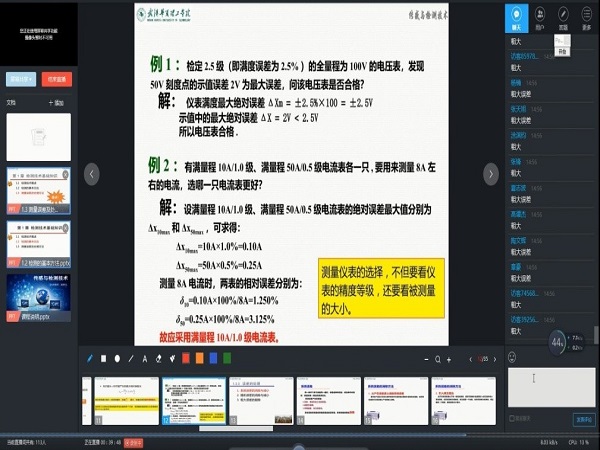The image size is (600, 450).
Task: Select the ellipse shape tool
Action: [x=117, y=358]
